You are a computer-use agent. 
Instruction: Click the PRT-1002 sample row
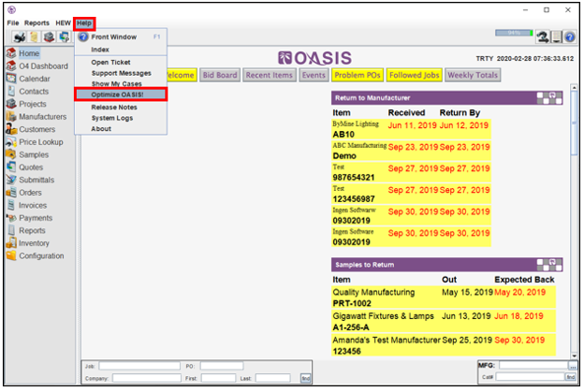[444, 298]
